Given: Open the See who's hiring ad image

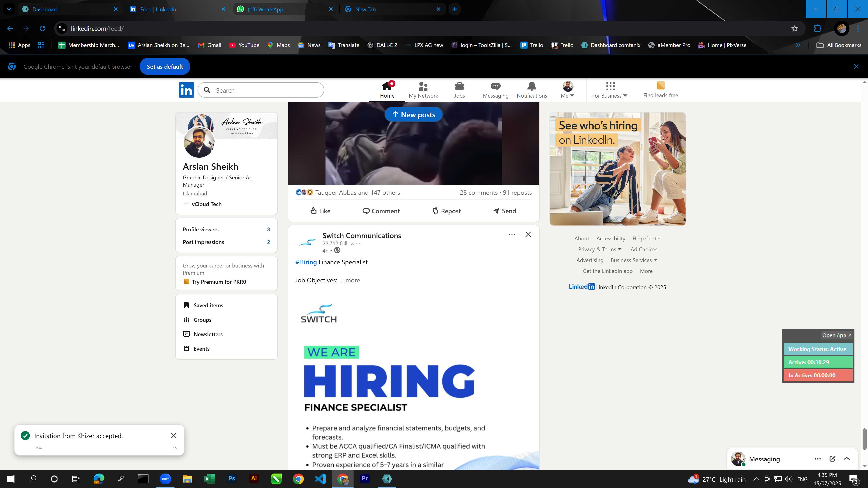Looking at the screenshot, I should pos(617,169).
